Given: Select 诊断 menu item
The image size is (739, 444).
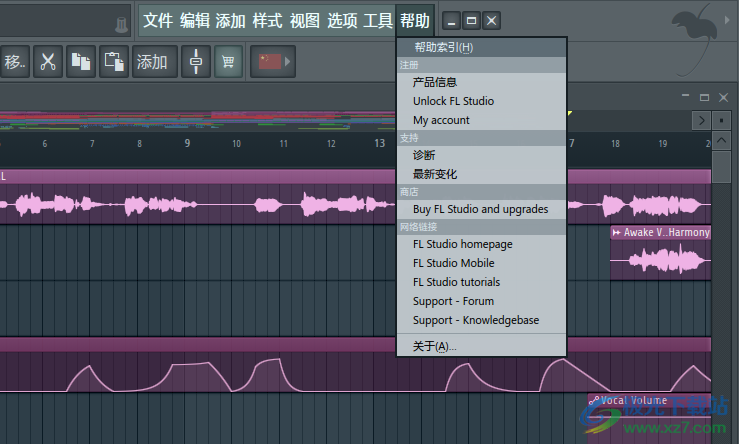Looking at the screenshot, I should click(481, 155).
